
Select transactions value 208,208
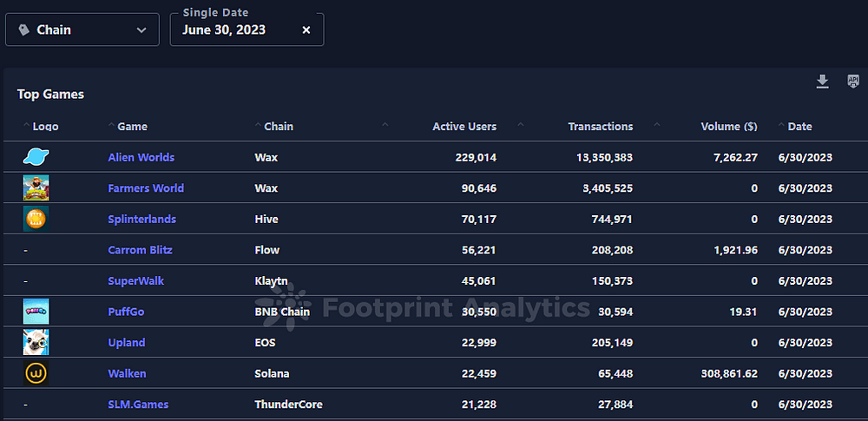[x=612, y=250]
